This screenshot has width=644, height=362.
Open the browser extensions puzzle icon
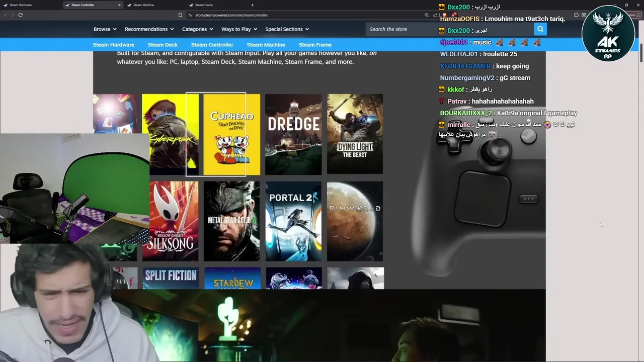pos(576,15)
